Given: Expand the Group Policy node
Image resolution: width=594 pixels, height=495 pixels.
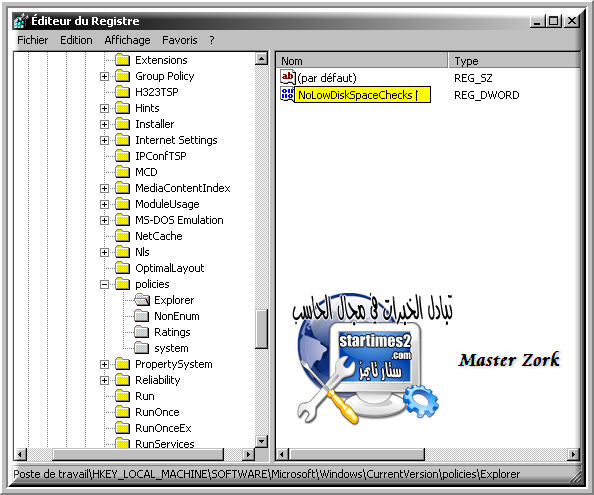Looking at the screenshot, I should (105, 76).
